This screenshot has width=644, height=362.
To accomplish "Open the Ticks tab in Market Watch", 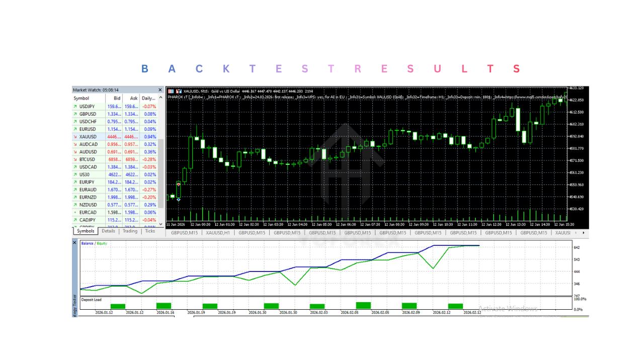I will click(x=150, y=231).
